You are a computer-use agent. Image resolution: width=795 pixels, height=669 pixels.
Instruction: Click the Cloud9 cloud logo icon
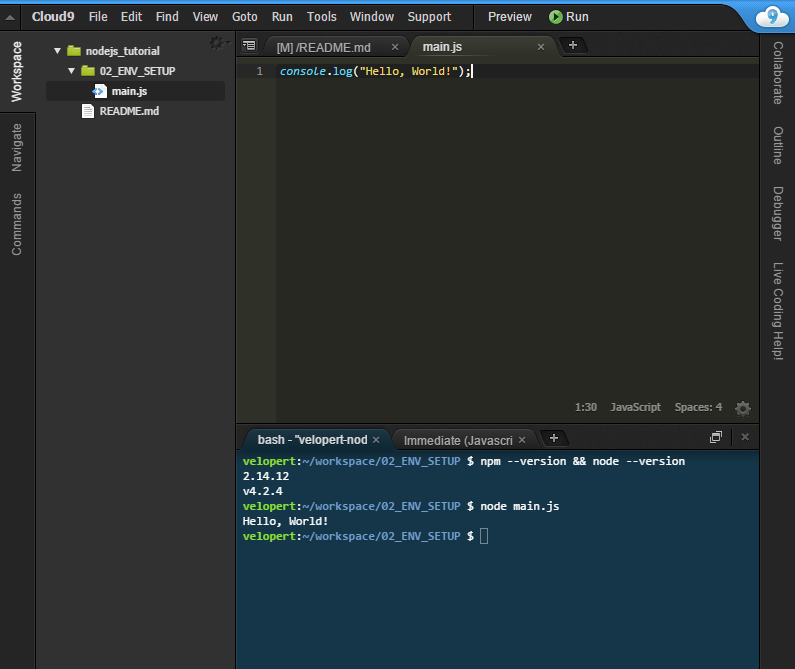click(768, 17)
